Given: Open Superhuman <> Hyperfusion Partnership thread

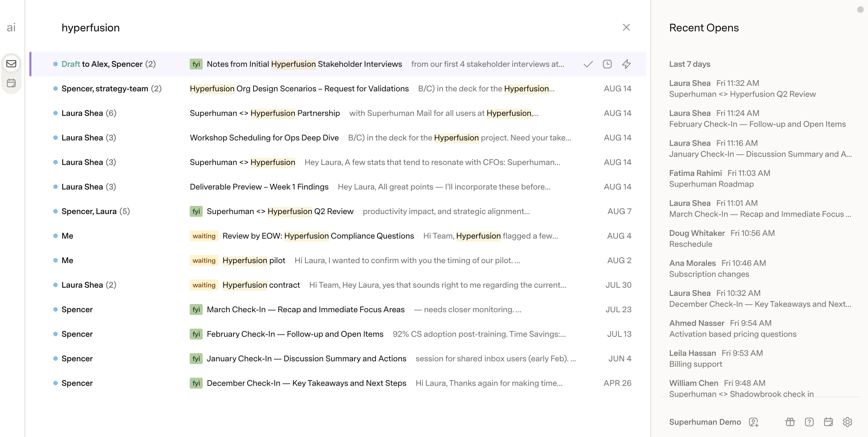Looking at the screenshot, I should click(338, 113).
